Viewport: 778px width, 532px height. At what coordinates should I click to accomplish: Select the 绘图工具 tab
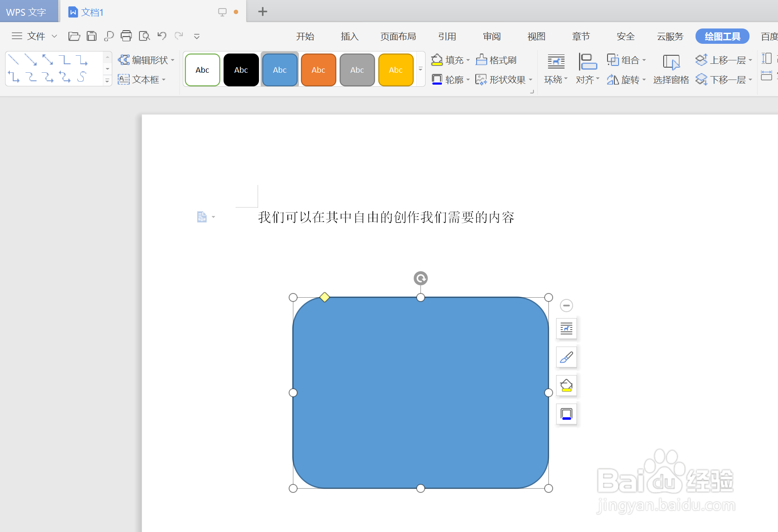[x=722, y=37]
